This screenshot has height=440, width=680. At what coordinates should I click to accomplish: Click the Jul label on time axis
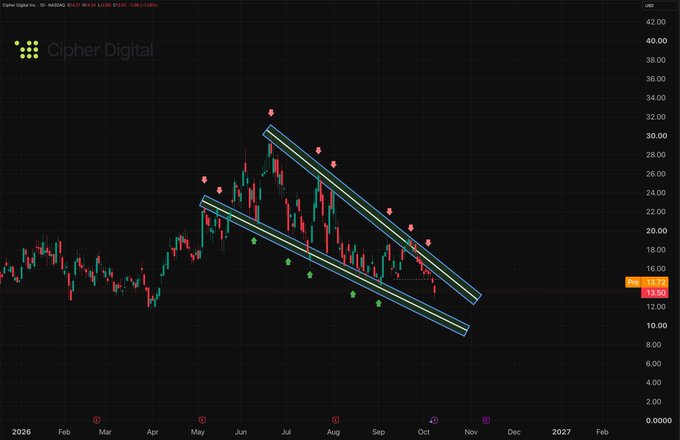click(x=286, y=432)
